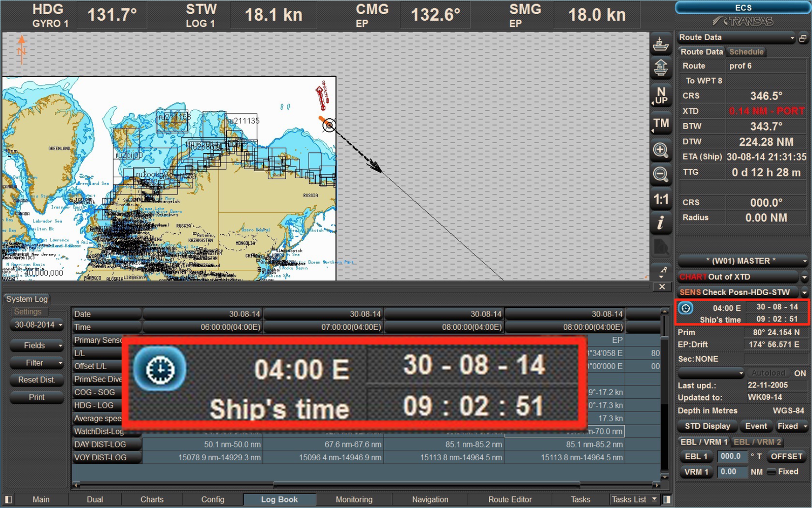Toggle the VRM 1 button
Image resolution: width=812 pixels, height=508 pixels.
tap(696, 471)
